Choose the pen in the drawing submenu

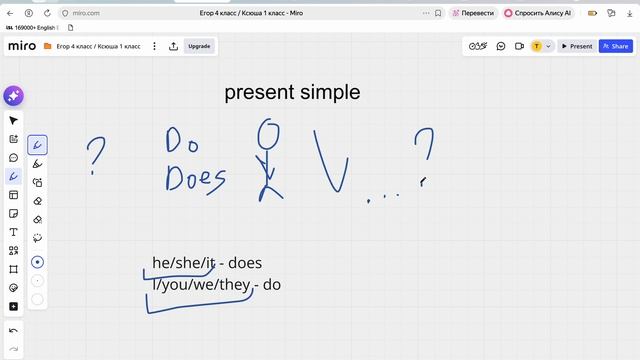(x=38, y=145)
